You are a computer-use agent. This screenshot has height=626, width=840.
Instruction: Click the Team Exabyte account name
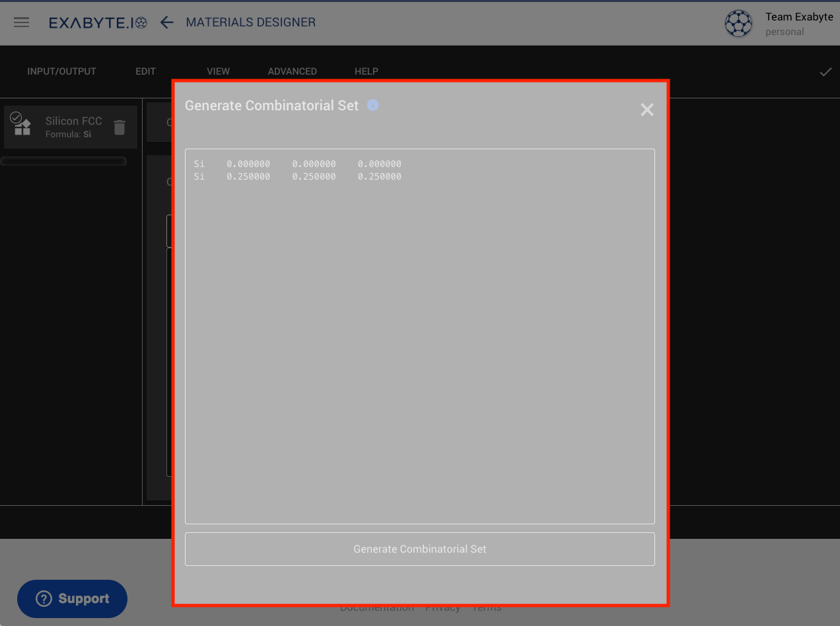pyautogui.click(x=798, y=17)
